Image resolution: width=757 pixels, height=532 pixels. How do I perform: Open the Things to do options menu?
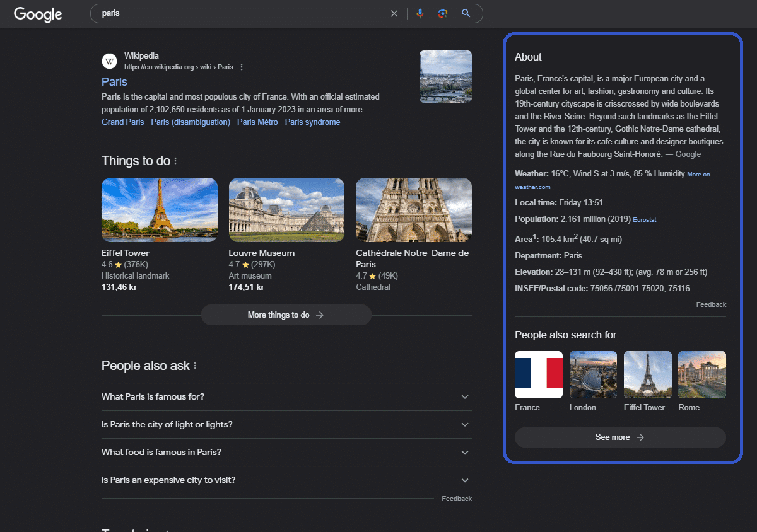pyautogui.click(x=175, y=161)
